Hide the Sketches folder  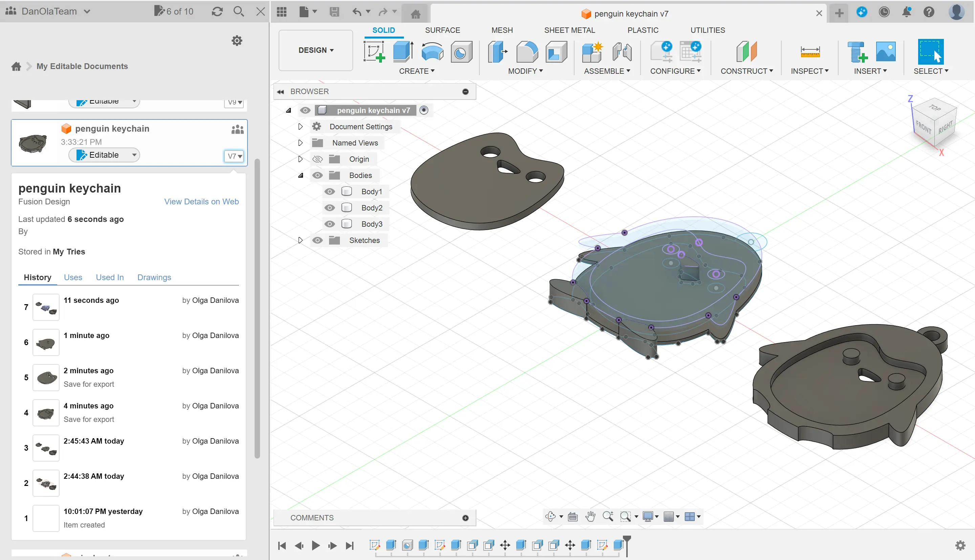(317, 240)
